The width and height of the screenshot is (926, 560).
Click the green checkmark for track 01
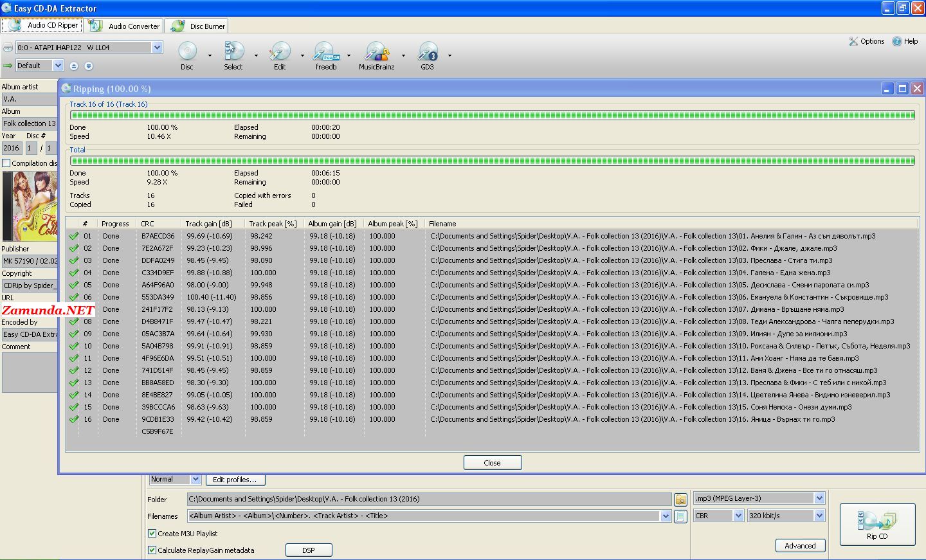(x=74, y=236)
